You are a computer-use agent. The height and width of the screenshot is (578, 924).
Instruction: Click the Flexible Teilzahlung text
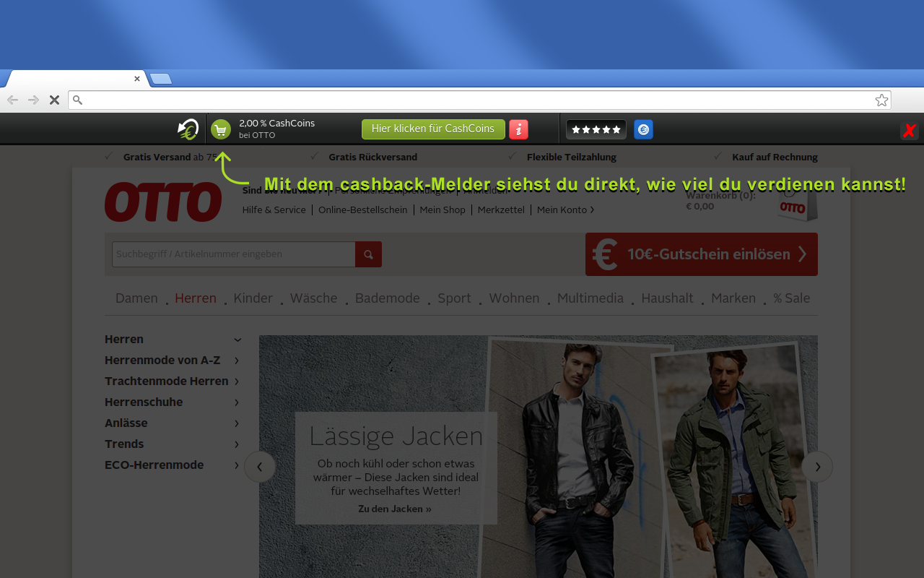click(572, 157)
